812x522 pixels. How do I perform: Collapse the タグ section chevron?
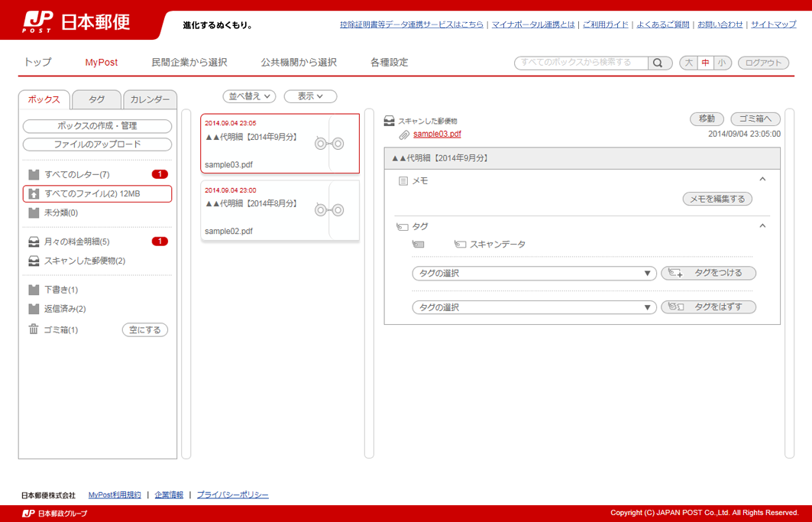(x=762, y=226)
